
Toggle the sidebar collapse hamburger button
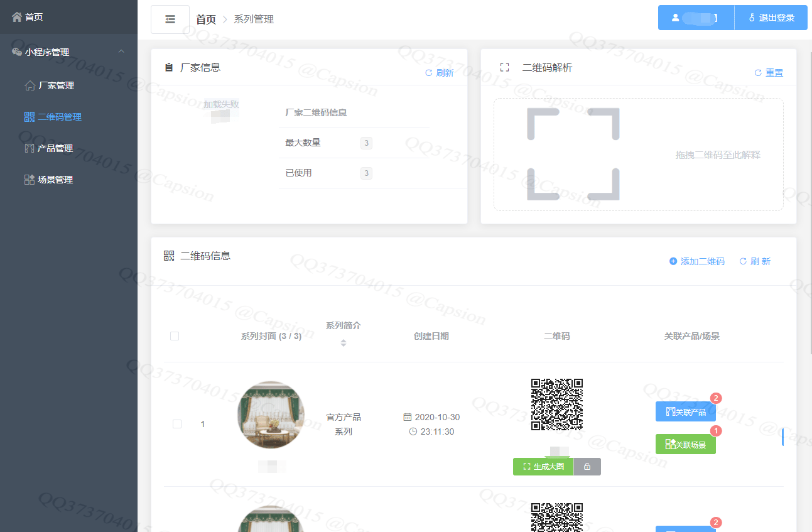pyautogui.click(x=170, y=19)
